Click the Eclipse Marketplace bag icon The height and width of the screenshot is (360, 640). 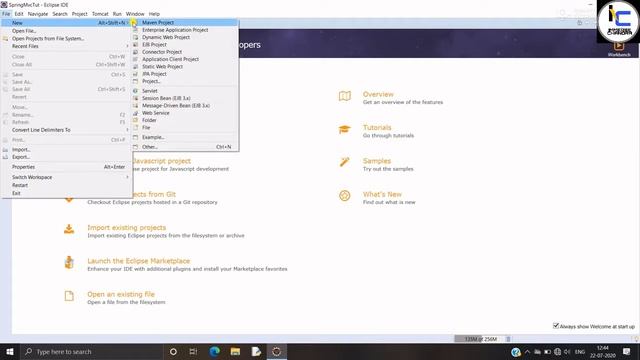coord(69,262)
